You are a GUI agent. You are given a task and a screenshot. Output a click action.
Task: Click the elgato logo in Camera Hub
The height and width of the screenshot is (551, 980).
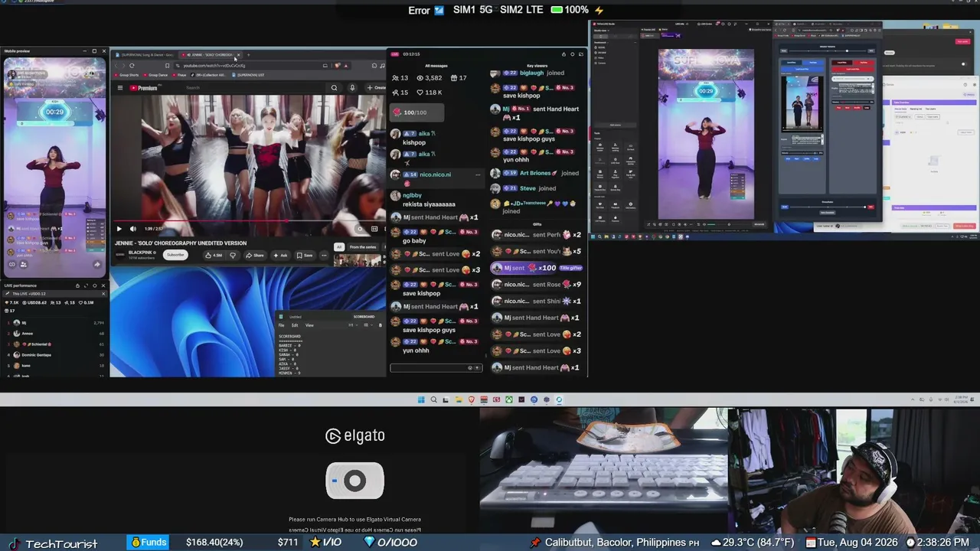[355, 436]
